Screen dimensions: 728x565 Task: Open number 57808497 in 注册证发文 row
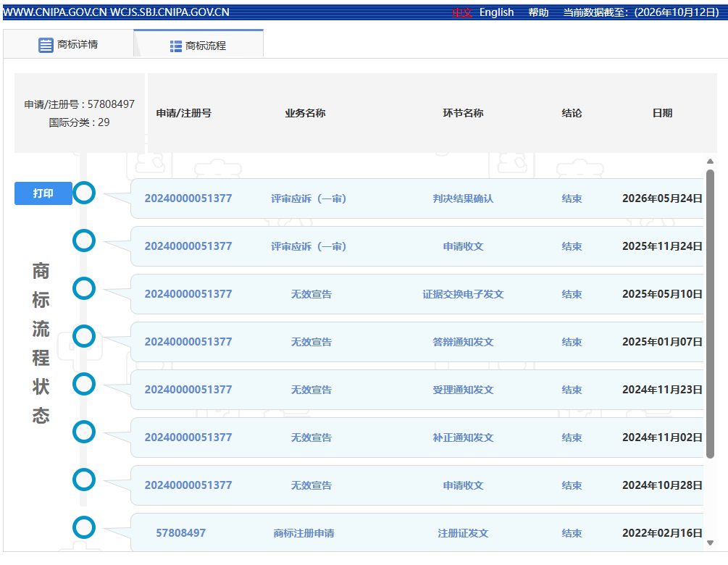click(x=180, y=533)
